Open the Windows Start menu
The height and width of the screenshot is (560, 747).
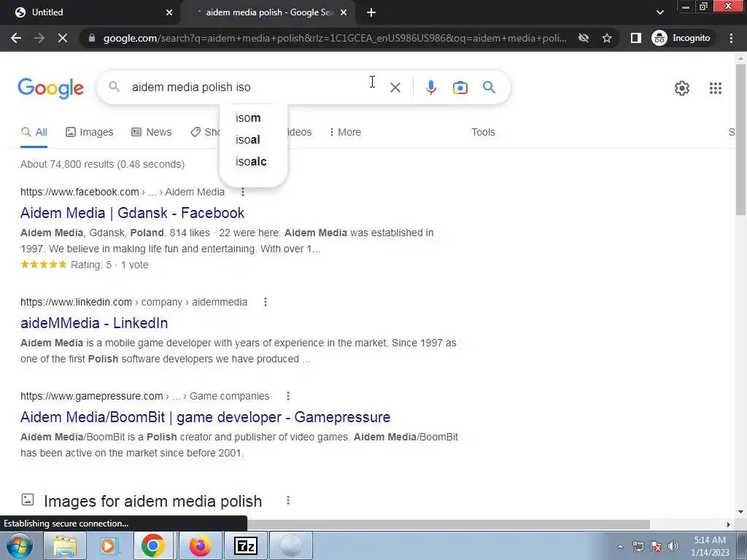(19, 545)
